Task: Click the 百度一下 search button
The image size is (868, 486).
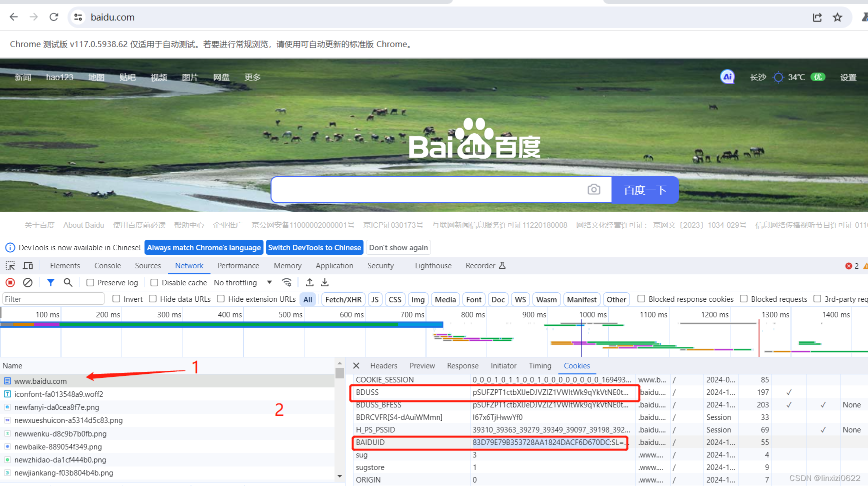Action: (x=645, y=190)
